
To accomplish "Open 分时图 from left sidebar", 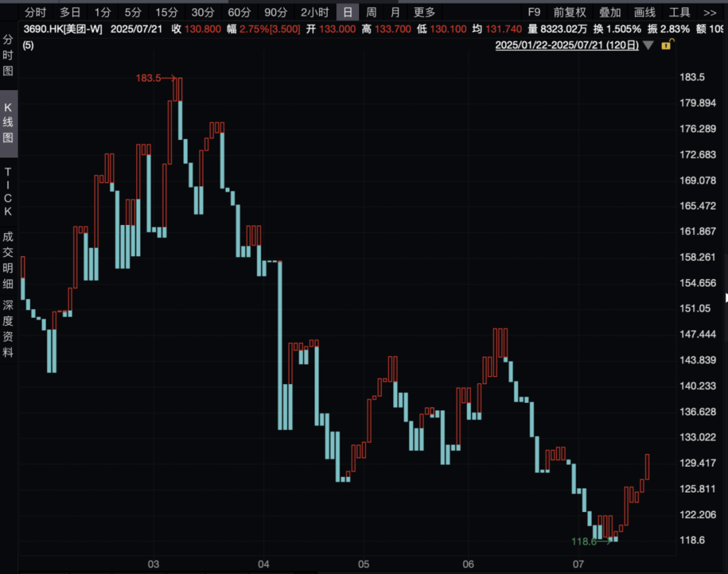I will (8, 55).
